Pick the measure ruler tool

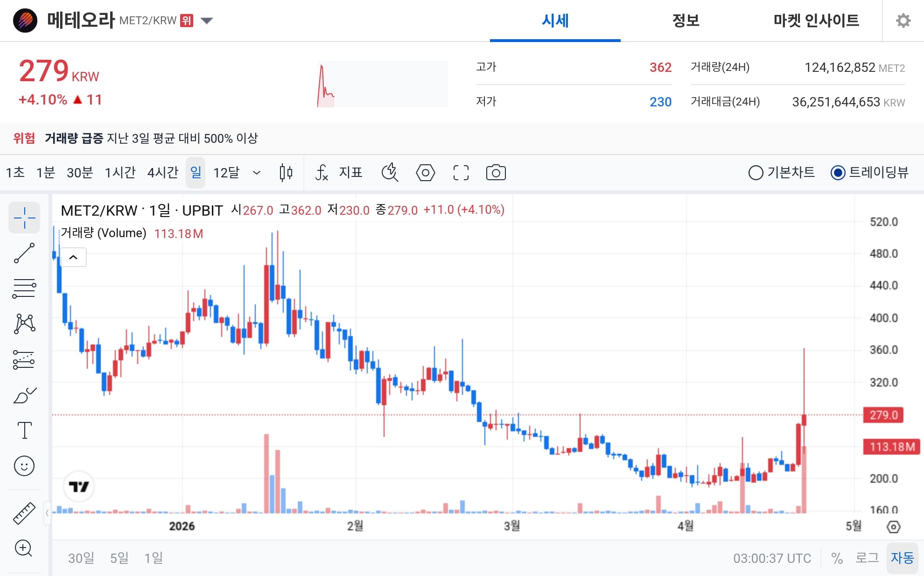point(24,512)
